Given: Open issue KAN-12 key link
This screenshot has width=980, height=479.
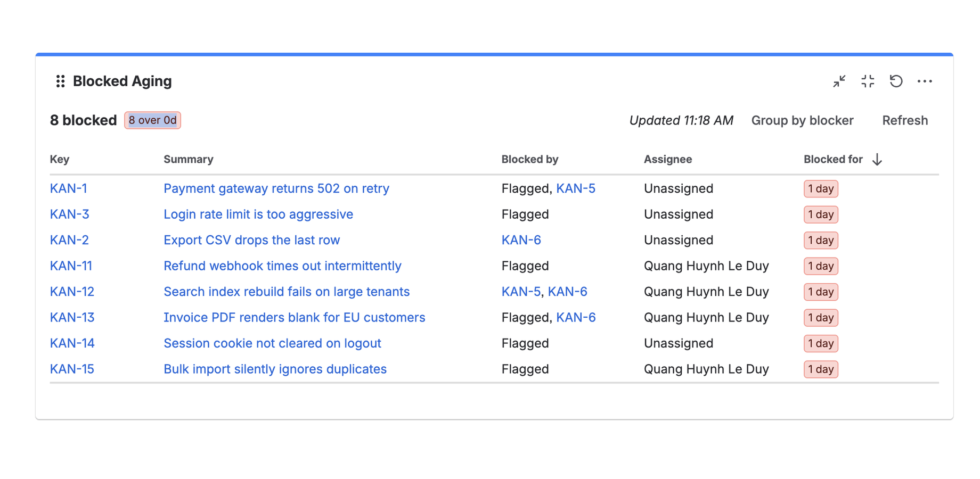Looking at the screenshot, I should coord(72,292).
